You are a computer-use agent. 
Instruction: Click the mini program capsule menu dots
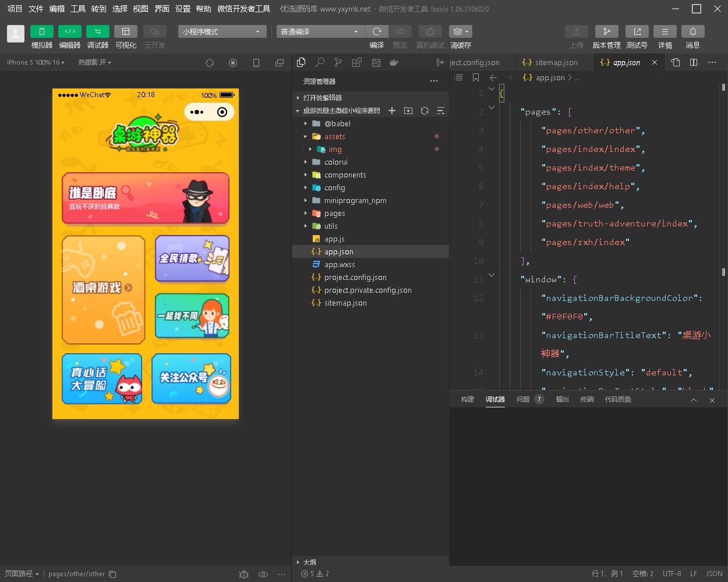[197, 112]
